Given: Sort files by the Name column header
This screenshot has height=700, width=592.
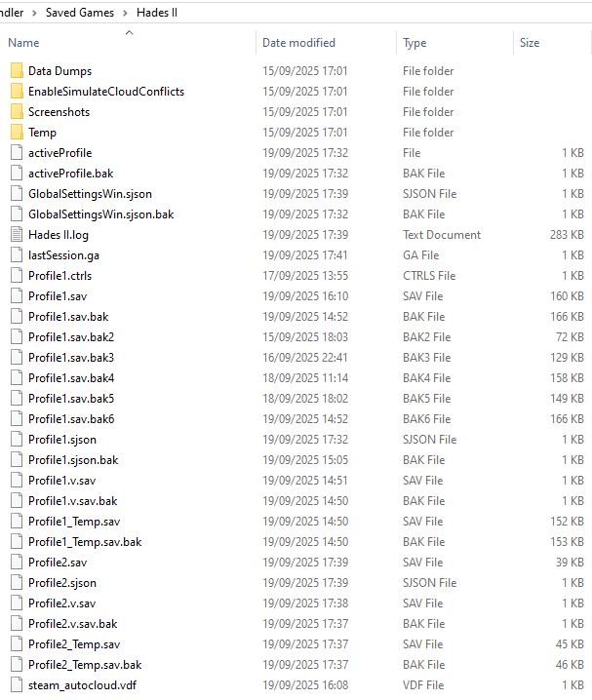Looking at the screenshot, I should 23,43.
